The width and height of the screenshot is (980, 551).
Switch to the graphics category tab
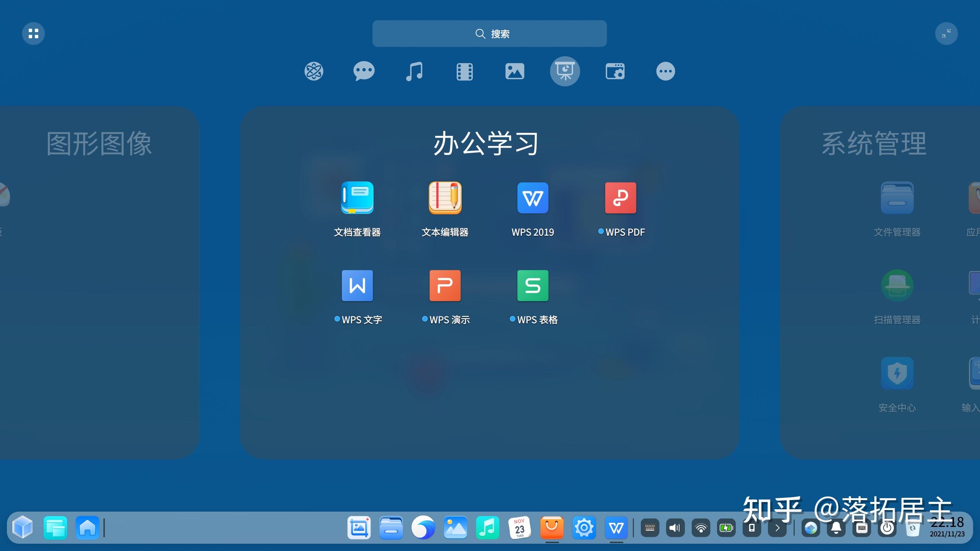click(515, 72)
